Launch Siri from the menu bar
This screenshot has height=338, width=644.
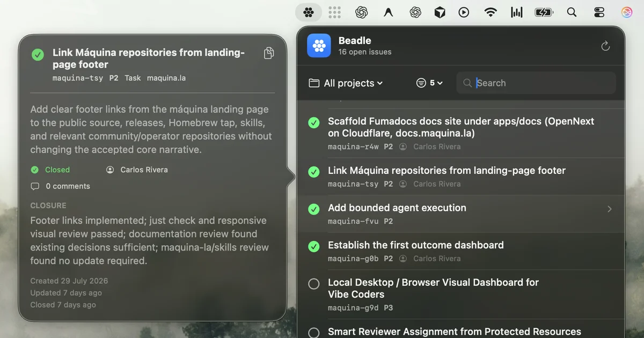[x=627, y=12]
